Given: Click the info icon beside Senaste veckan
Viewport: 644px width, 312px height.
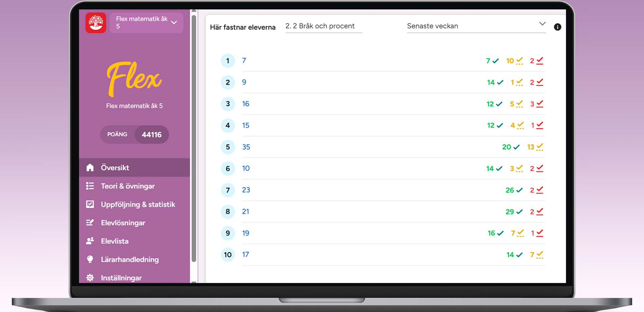Looking at the screenshot, I should [557, 27].
